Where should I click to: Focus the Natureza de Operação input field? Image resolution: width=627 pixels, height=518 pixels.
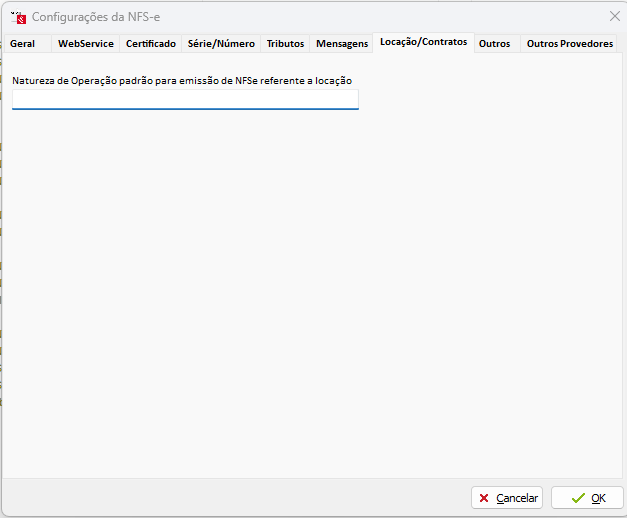pos(185,99)
